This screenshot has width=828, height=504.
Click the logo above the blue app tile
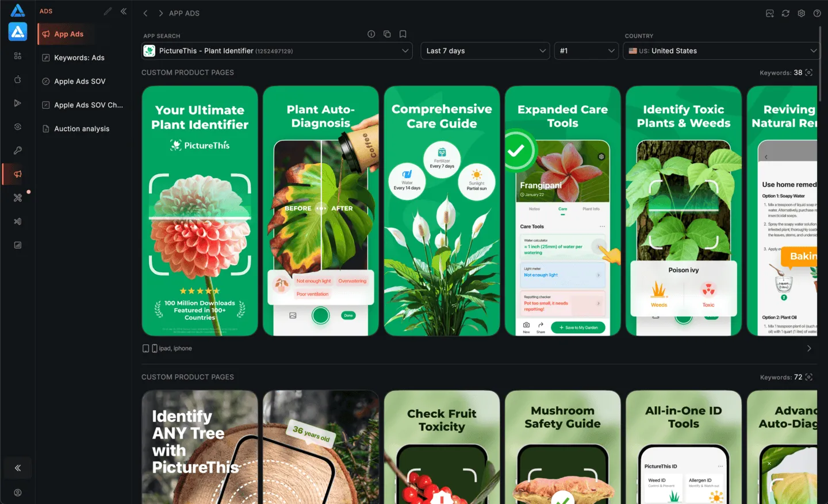[18, 10]
